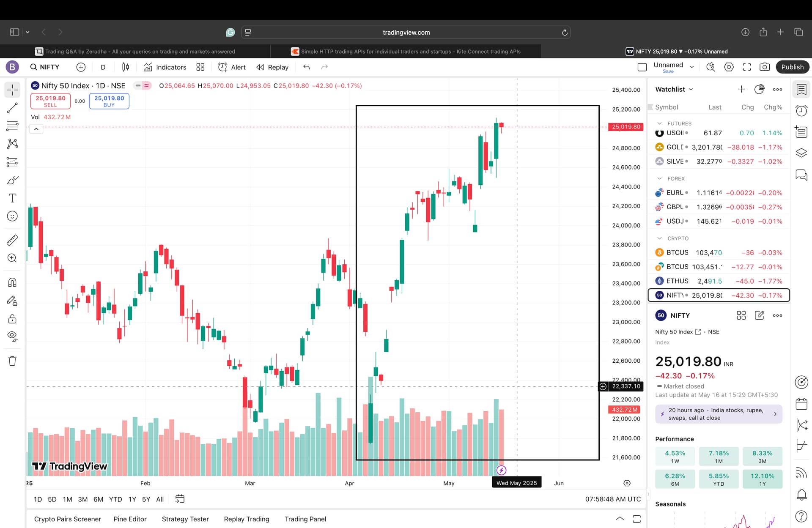The height and width of the screenshot is (528, 812).
Task: Open the Unnamed layout dropdown arrow
Action: click(692, 67)
